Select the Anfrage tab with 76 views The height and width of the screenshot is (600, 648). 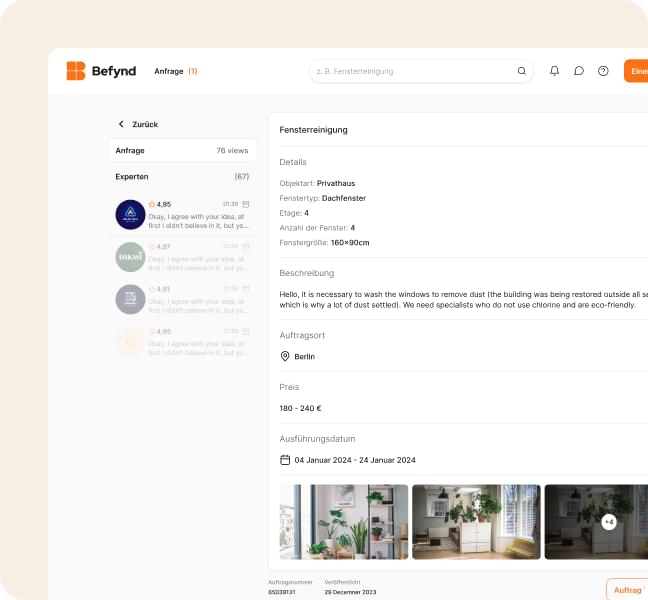182,150
